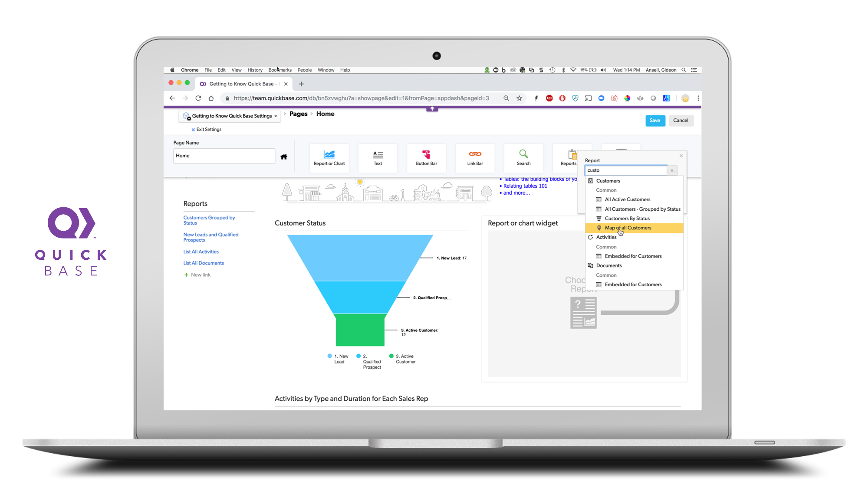
Task: Click the New Lead legend color dot
Action: 329,356
